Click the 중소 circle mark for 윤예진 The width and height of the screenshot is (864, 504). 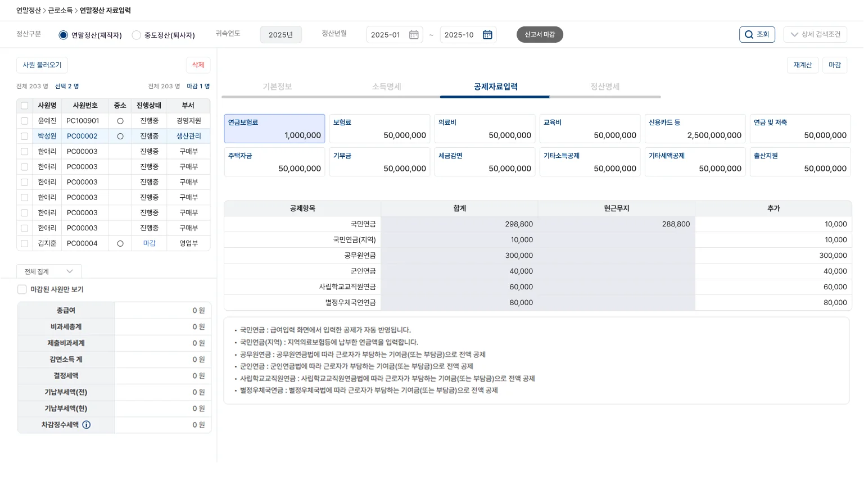[120, 121]
